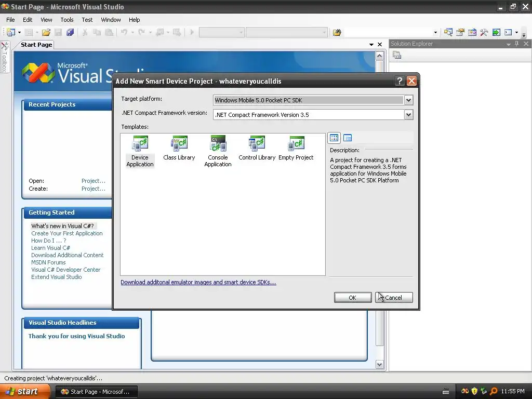Expand the New Project arrow in toolbar
The height and width of the screenshot is (399, 532).
[19, 33]
